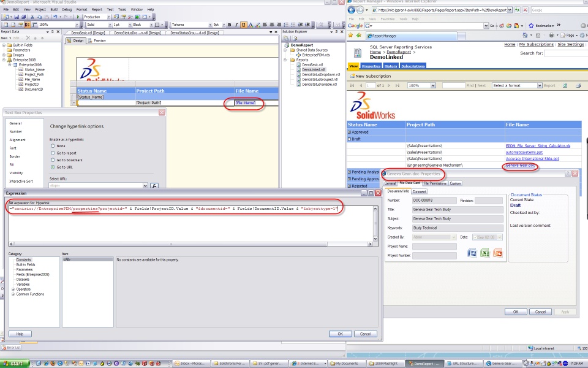Click the PowerPoint icon on the file data card
Image resolution: width=588 pixels, height=368 pixels.
click(497, 253)
